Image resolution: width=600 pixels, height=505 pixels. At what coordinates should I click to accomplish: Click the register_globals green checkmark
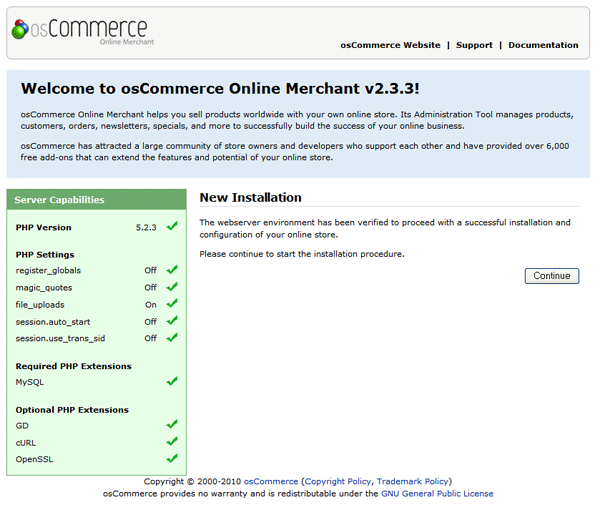[172, 270]
